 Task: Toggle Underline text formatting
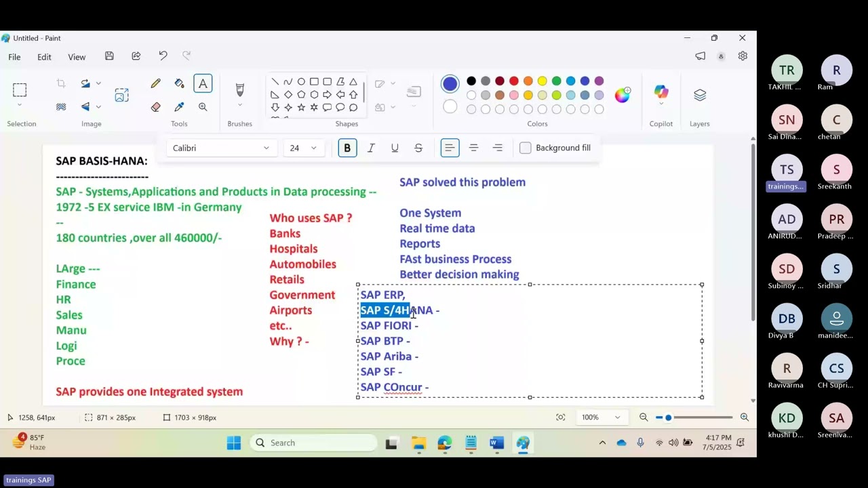pos(395,148)
